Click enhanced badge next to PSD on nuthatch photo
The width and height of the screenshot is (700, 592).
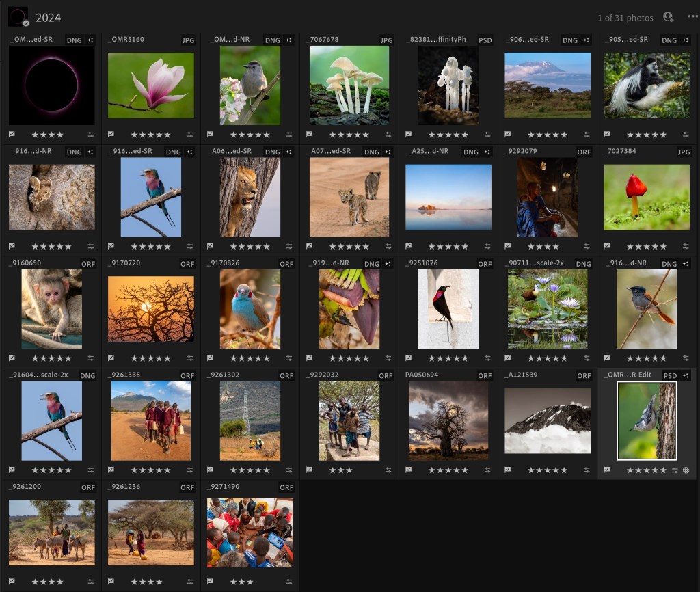pos(686,376)
